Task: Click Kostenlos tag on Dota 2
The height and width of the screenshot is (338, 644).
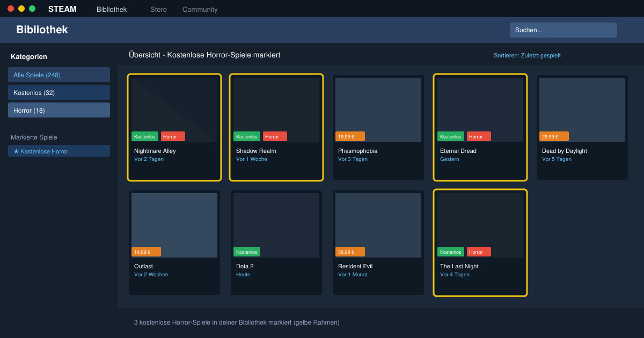Action: coord(247,252)
